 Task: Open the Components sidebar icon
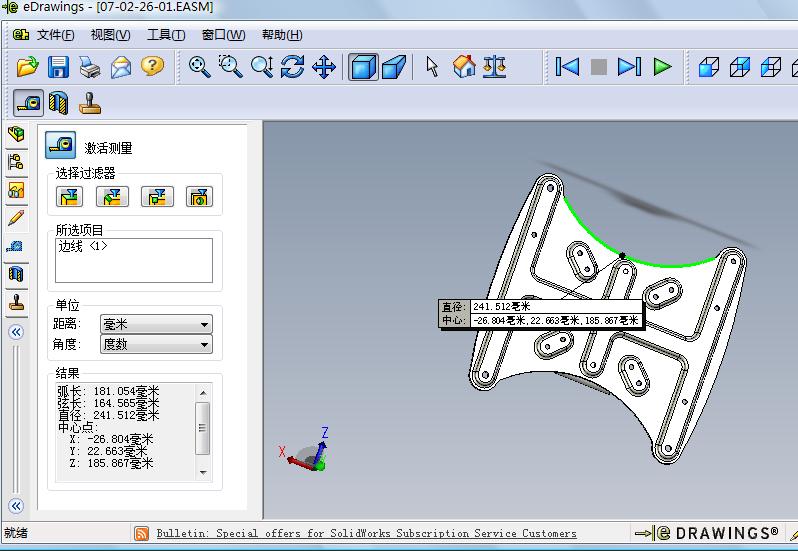16,134
